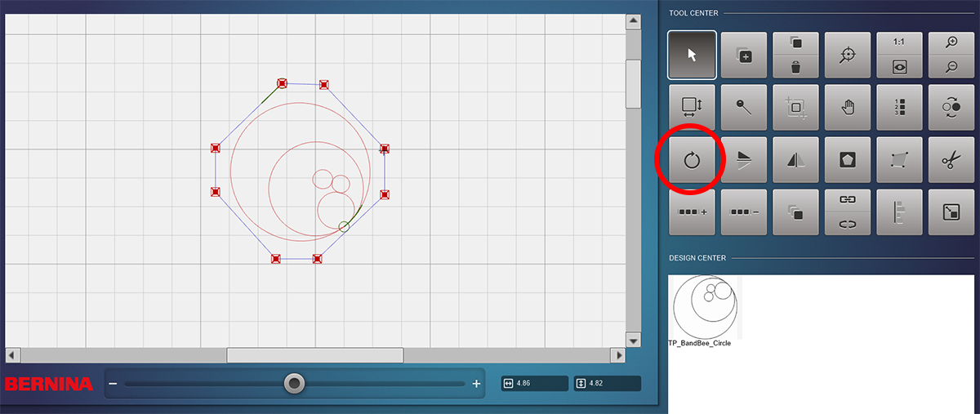Click the add stitches plus tool
Image resolution: width=980 pixels, height=414 pixels.
click(693, 212)
